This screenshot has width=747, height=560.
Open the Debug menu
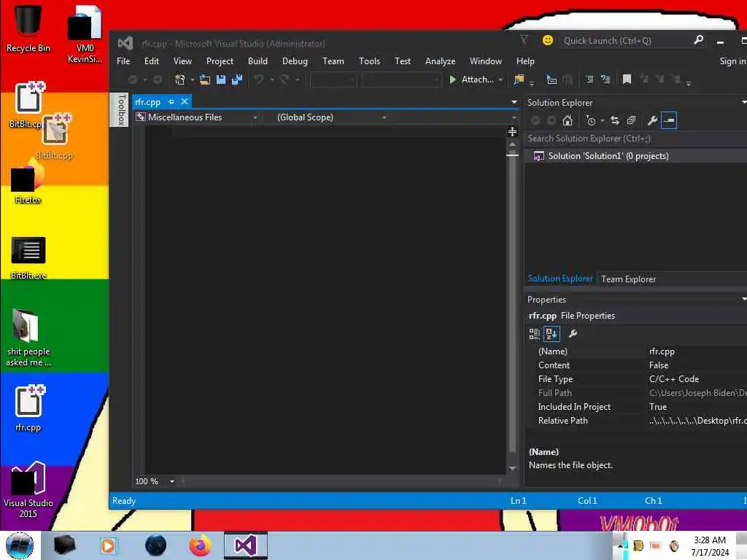(x=295, y=61)
